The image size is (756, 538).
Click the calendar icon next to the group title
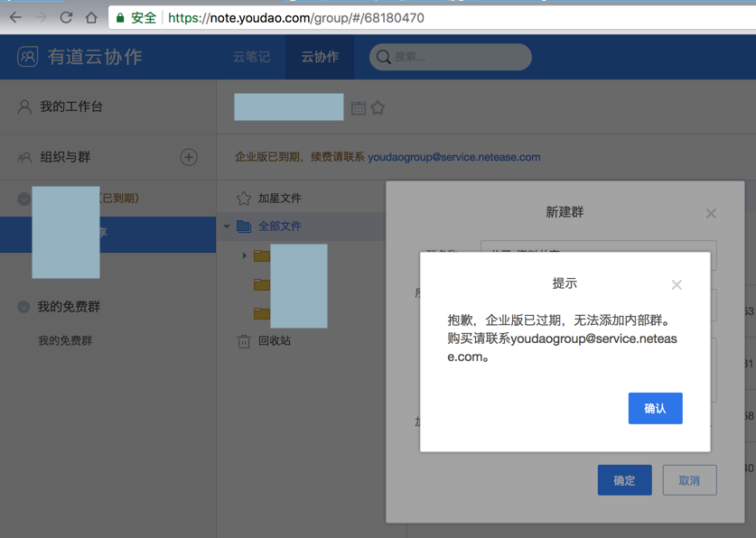coord(359,108)
